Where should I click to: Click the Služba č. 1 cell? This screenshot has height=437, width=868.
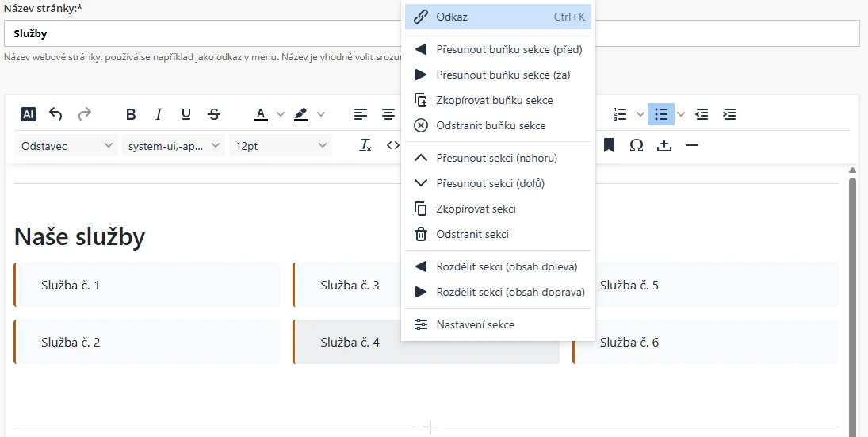click(x=147, y=285)
